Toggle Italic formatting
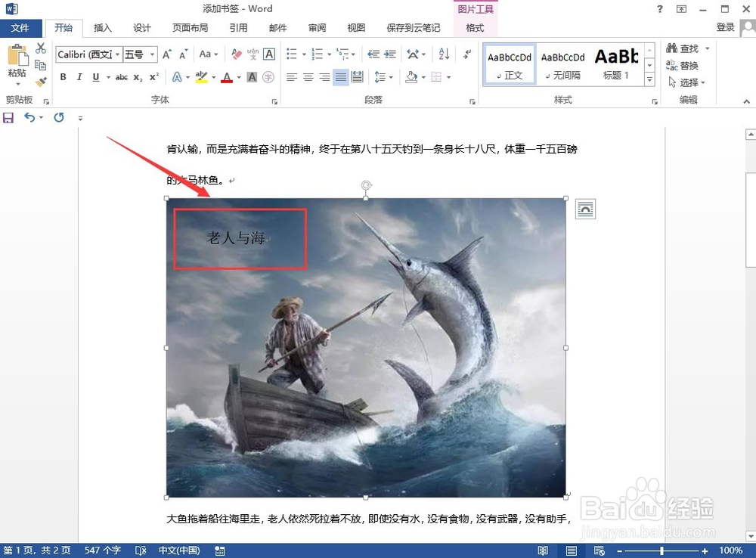Viewport: 756px width, 558px height. (79, 77)
